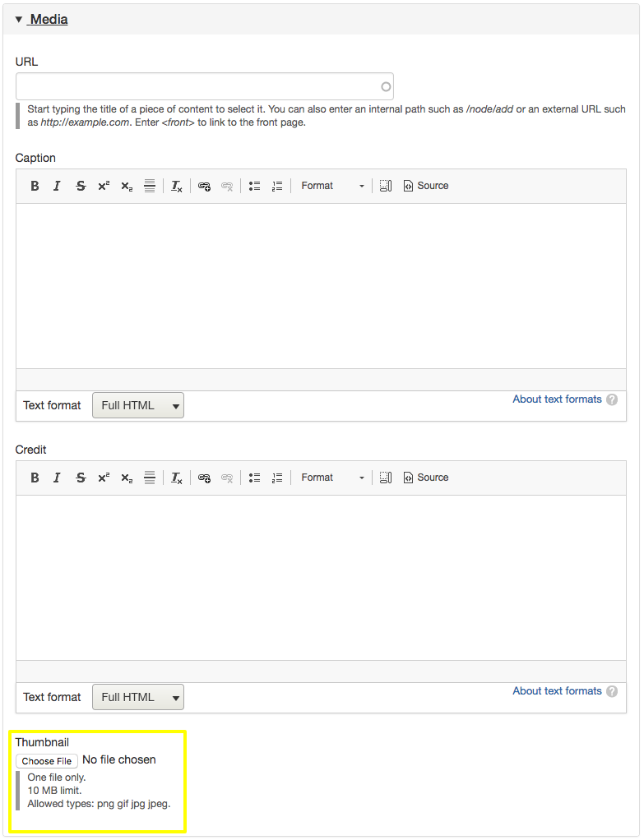Apply subscript in the Credit editor
The width and height of the screenshot is (644, 840).
point(127,478)
